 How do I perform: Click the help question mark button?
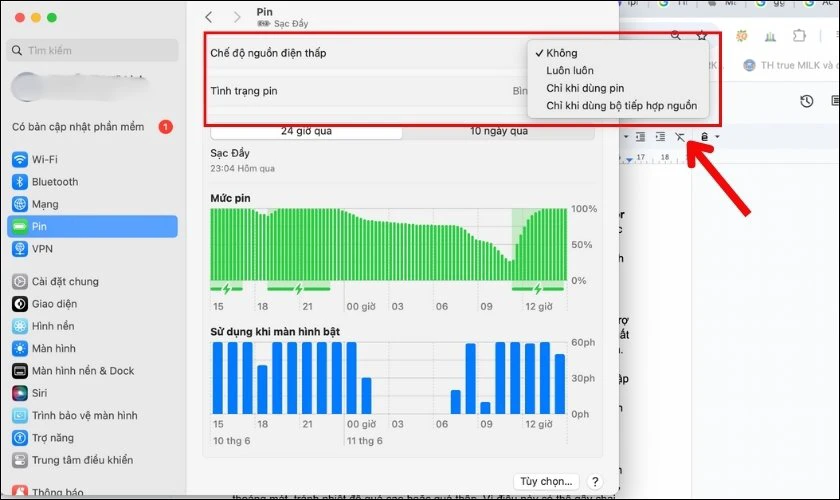(595, 481)
